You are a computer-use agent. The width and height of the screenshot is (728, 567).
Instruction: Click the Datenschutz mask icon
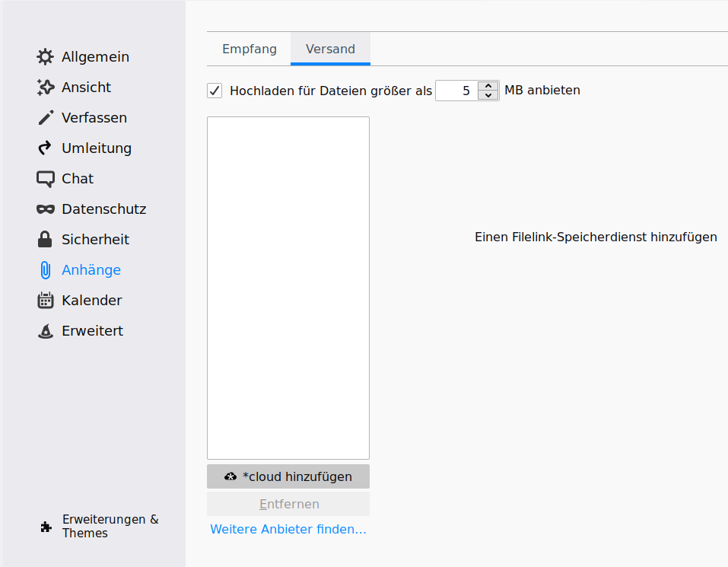coord(45,209)
